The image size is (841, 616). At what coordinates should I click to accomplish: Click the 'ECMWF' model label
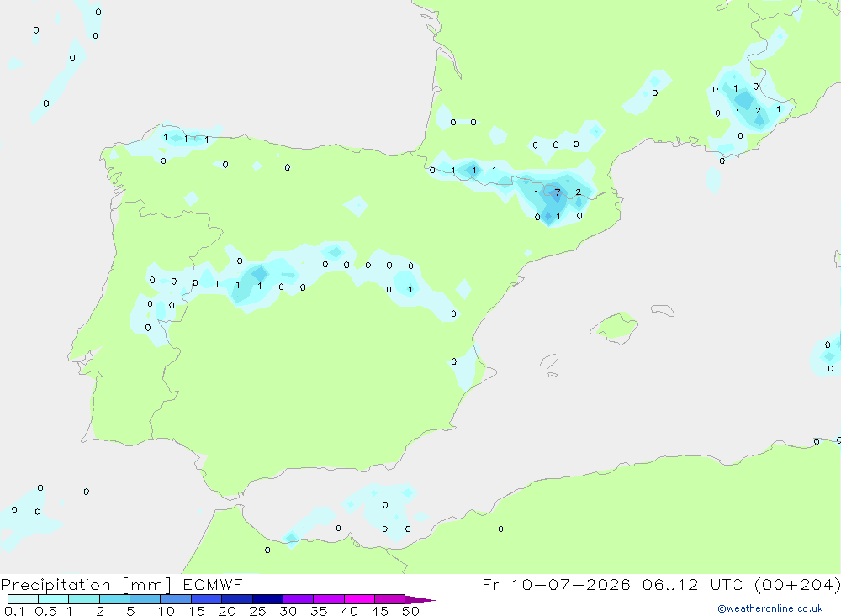pyautogui.click(x=213, y=584)
